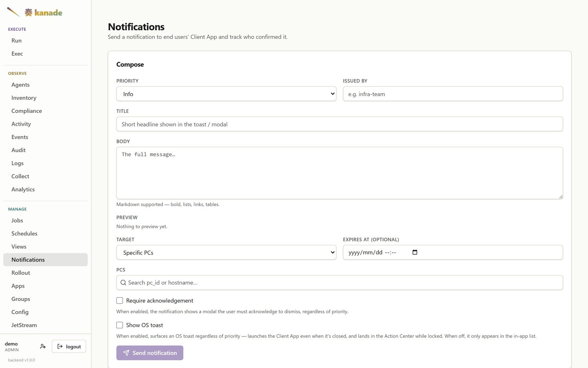588x368 pixels.
Task: Switch to Analytics
Action: pyautogui.click(x=45, y=189)
